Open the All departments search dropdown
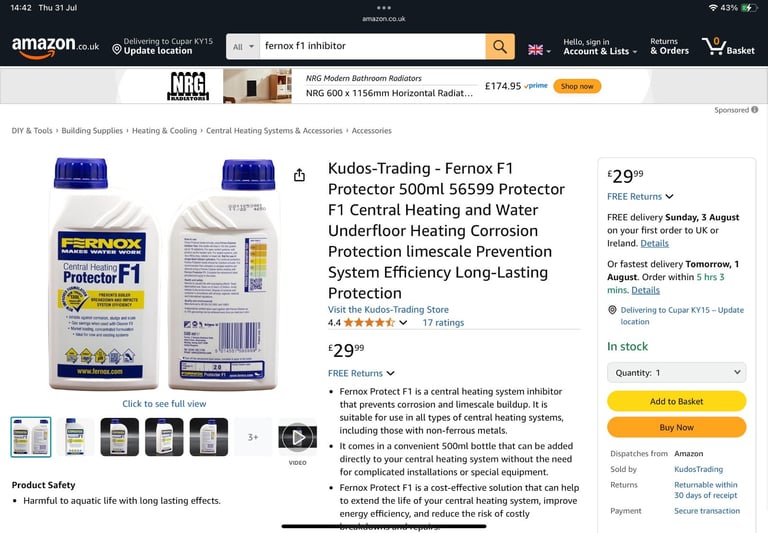 (243, 47)
